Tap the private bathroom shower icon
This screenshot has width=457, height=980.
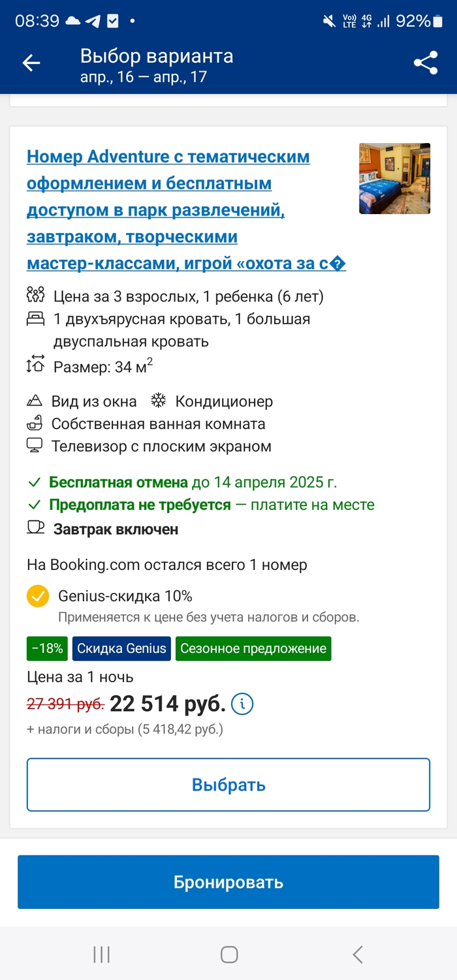click(x=35, y=423)
